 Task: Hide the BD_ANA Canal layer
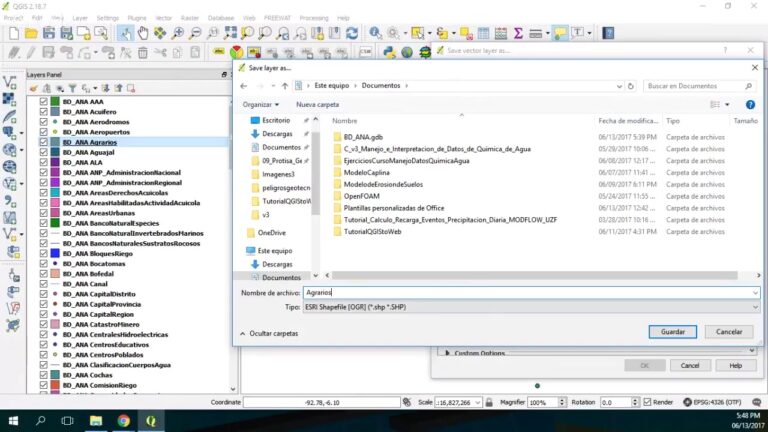(44, 284)
